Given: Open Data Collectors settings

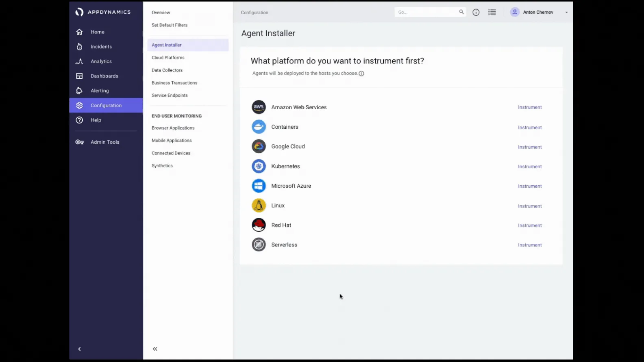Looking at the screenshot, I should click(x=167, y=70).
